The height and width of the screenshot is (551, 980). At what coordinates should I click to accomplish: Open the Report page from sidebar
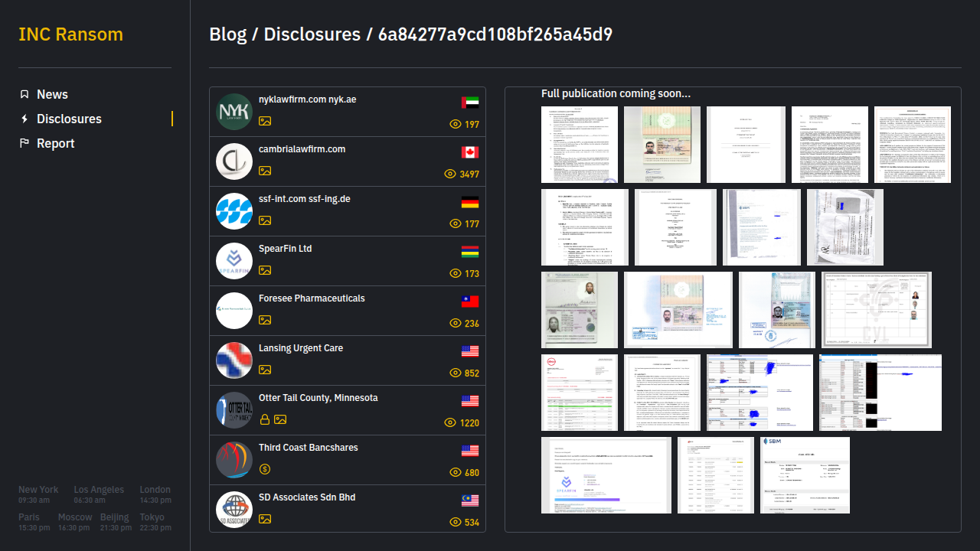point(56,143)
